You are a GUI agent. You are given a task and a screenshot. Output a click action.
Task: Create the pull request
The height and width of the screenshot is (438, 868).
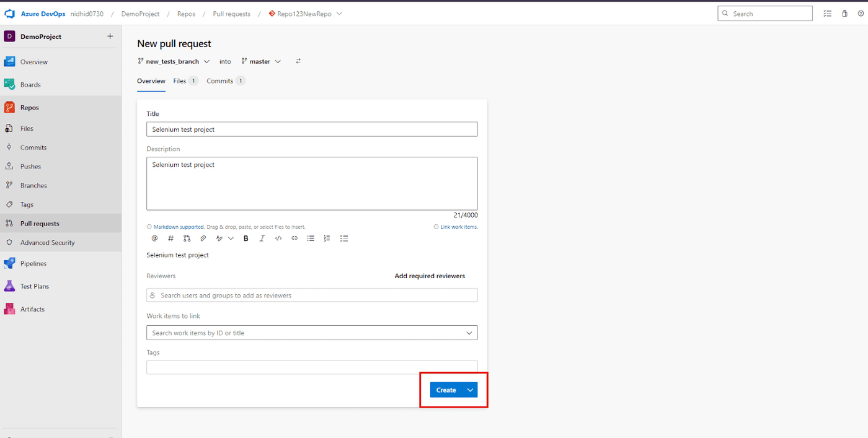446,390
